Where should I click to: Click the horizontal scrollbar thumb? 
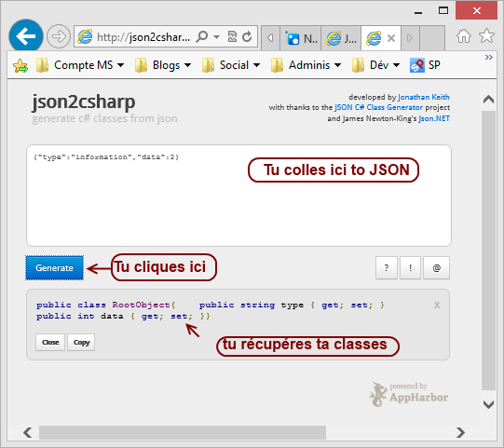[183, 432]
